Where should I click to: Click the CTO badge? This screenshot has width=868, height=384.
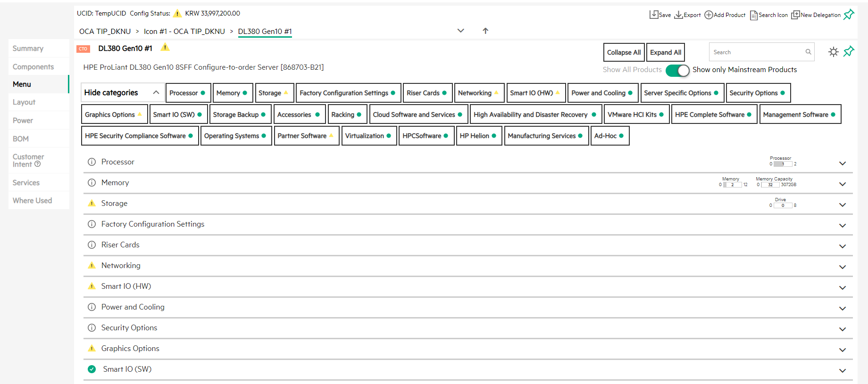coord(83,49)
